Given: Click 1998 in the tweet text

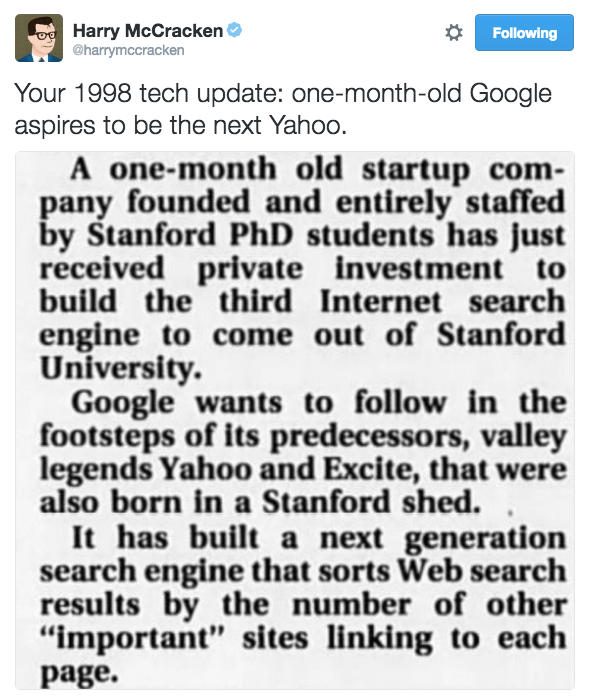Looking at the screenshot, I should [x=103, y=93].
